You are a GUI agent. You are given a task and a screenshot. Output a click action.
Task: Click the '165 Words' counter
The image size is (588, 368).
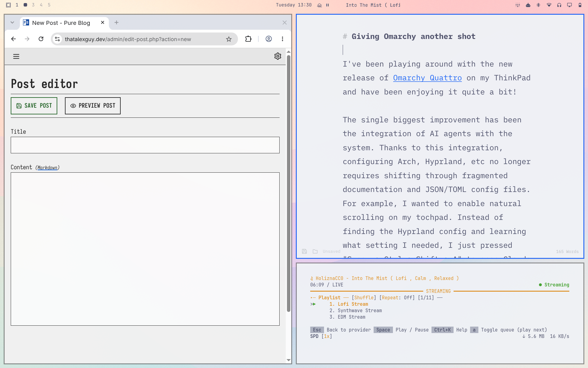pos(567,251)
